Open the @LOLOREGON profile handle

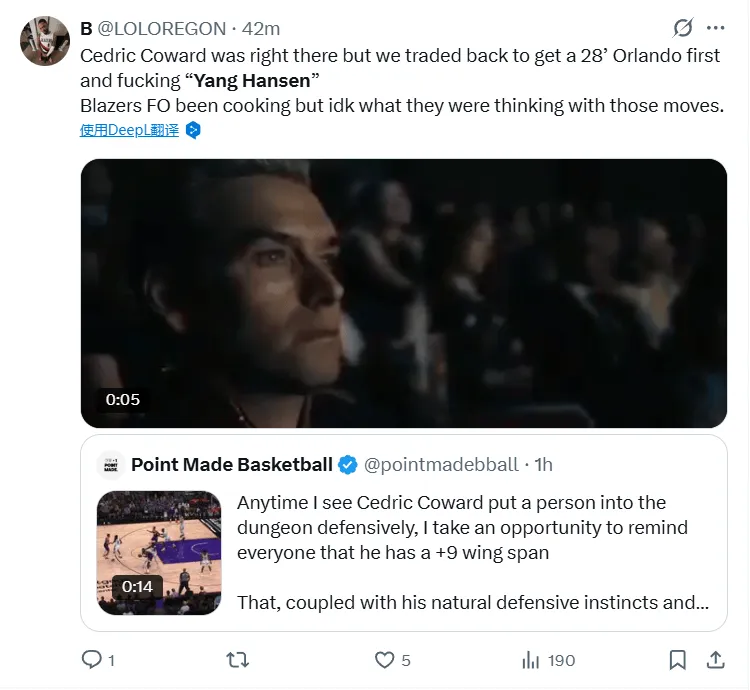tap(162, 29)
